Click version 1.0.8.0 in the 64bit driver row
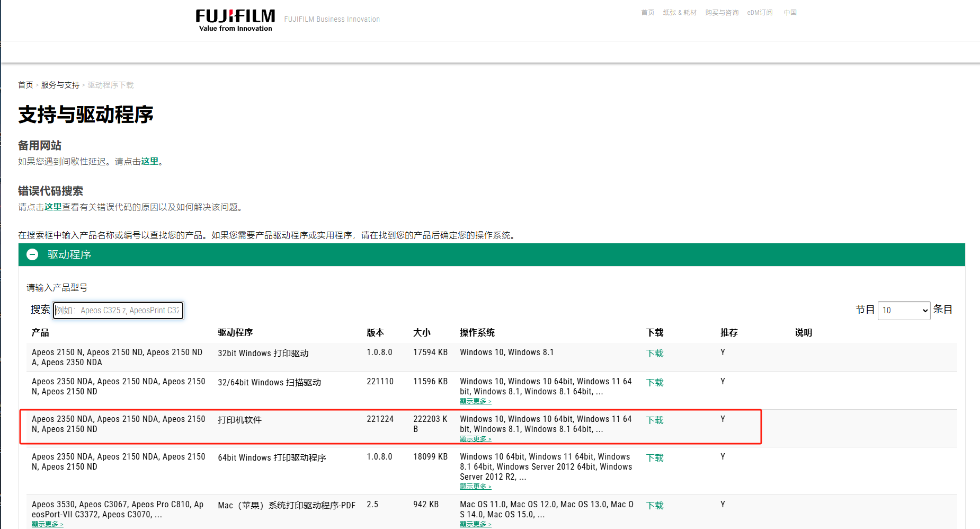This screenshot has width=980, height=529. [x=379, y=456]
